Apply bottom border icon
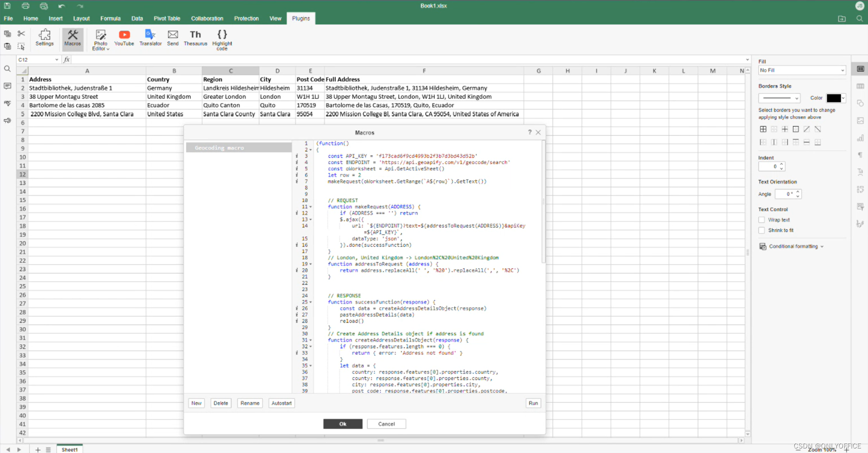The width and height of the screenshot is (868, 453). point(818,142)
